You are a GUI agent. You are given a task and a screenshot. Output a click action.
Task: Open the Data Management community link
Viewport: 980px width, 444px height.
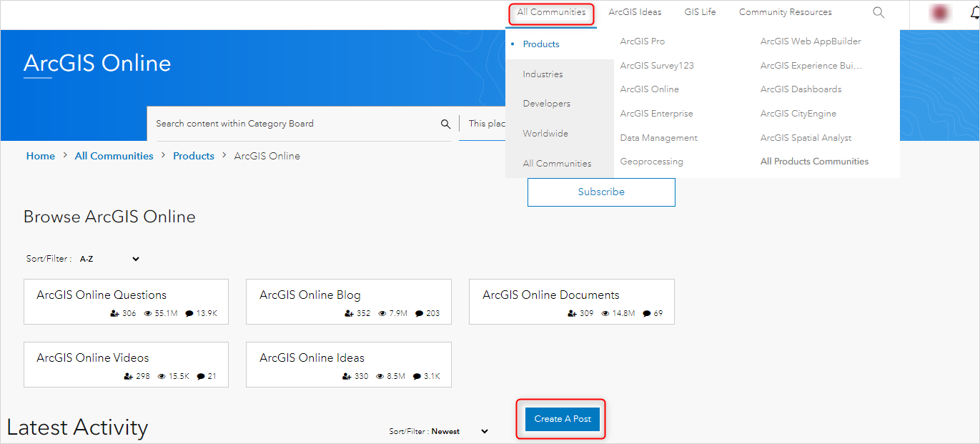pos(658,138)
